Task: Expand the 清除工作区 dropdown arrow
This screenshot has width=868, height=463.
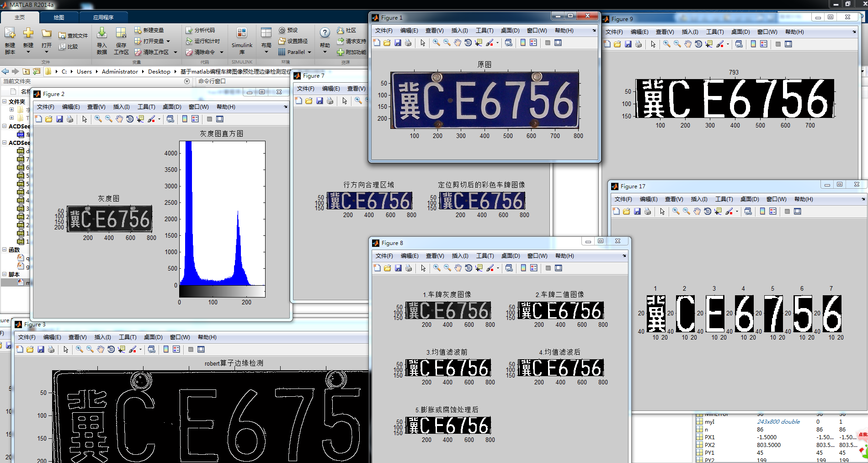Action: pyautogui.click(x=175, y=52)
